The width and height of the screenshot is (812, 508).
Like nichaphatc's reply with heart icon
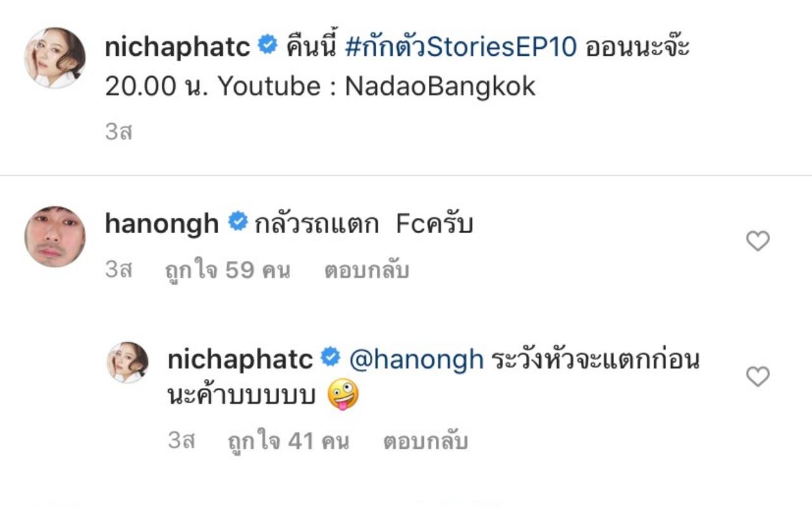(757, 377)
